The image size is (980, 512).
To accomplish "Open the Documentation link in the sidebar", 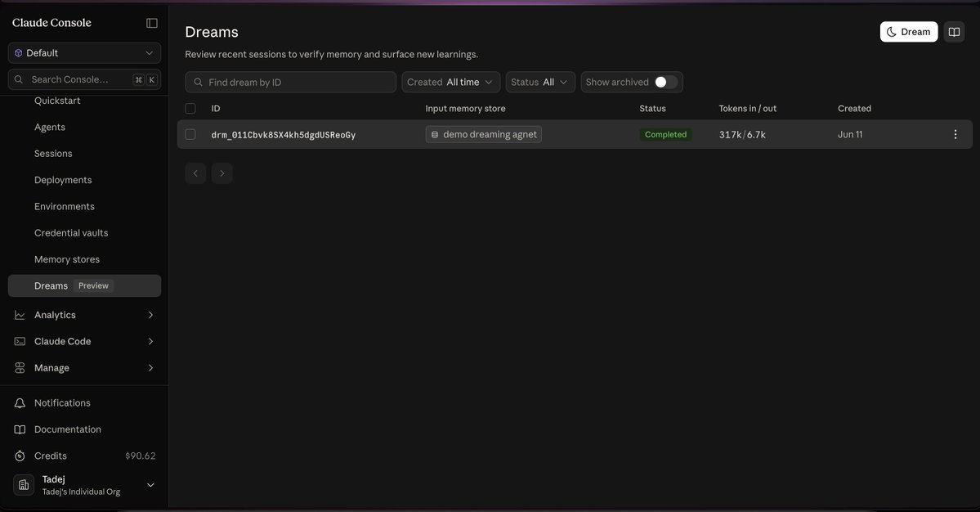I will click(68, 429).
